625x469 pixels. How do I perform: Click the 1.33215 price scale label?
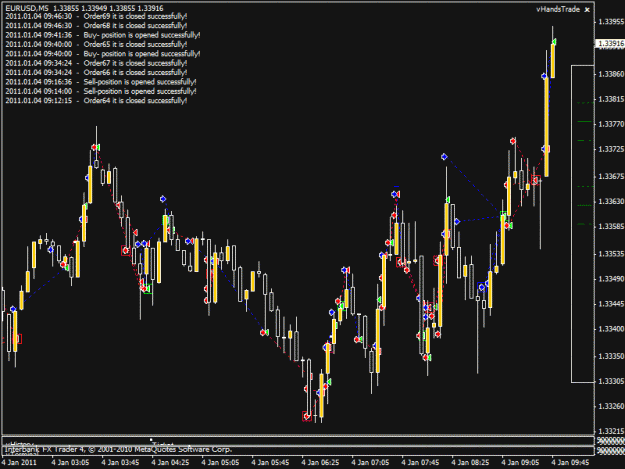(611, 432)
